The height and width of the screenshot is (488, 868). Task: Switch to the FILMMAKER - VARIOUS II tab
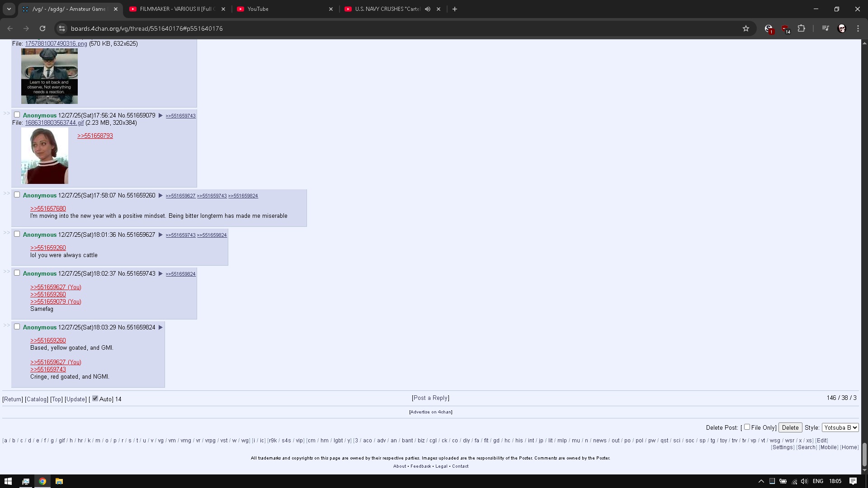(x=176, y=9)
